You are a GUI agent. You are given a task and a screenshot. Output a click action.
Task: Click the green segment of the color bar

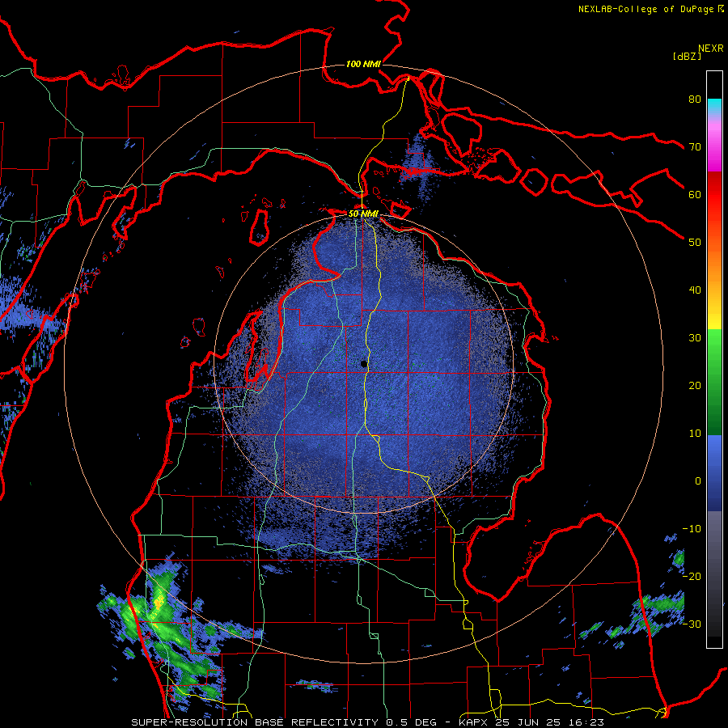(714, 382)
